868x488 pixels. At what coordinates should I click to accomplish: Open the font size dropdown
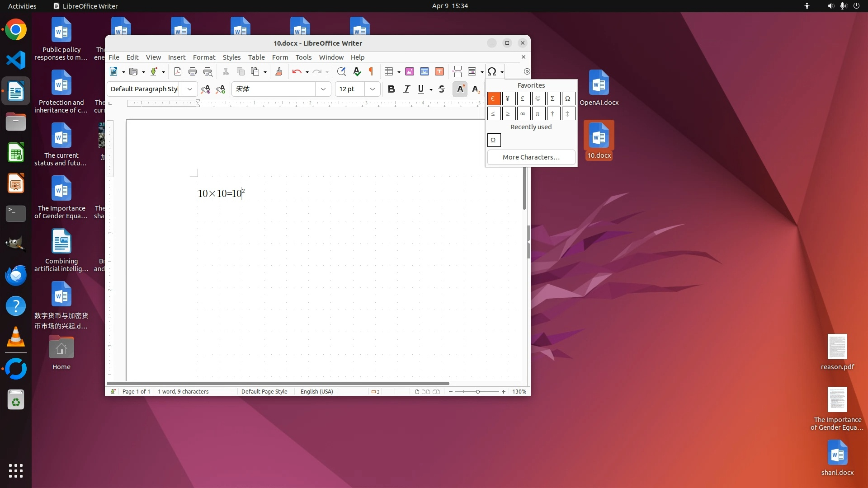[x=372, y=89]
